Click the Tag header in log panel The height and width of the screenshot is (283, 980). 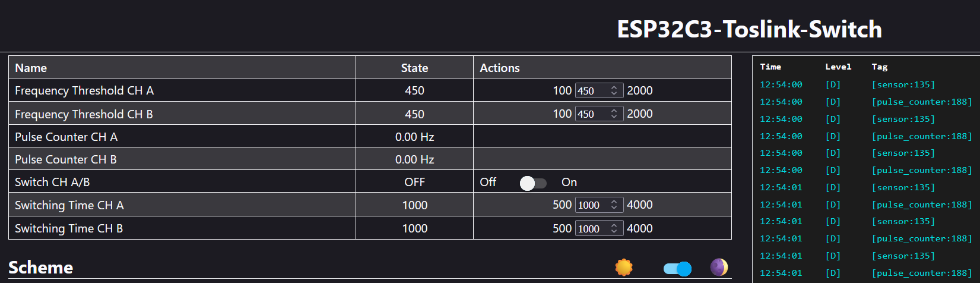879,67
